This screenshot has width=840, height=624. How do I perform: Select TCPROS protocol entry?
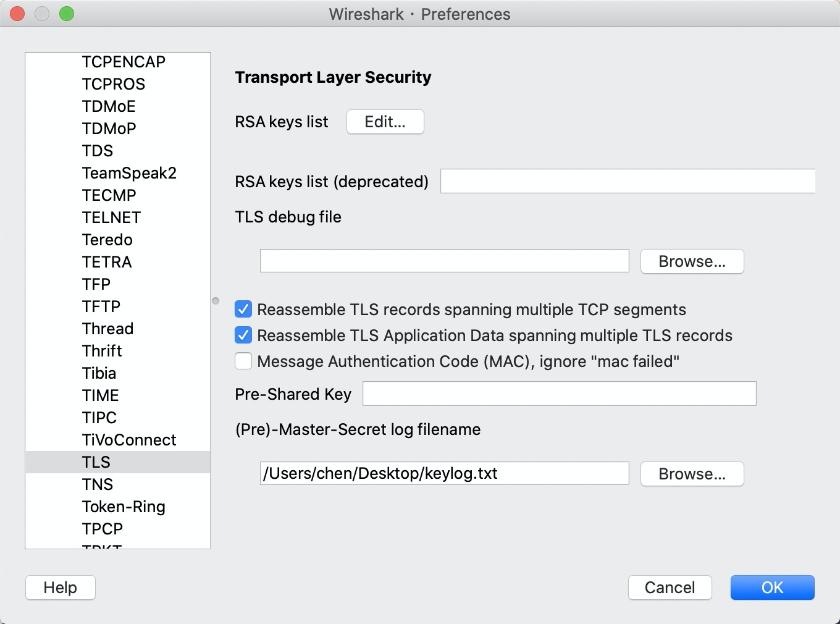pyautogui.click(x=117, y=84)
